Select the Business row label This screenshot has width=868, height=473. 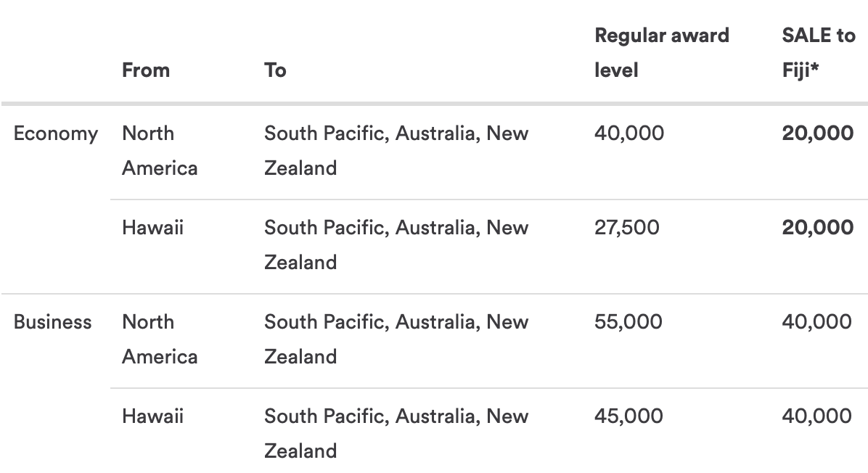pyautogui.click(x=52, y=322)
